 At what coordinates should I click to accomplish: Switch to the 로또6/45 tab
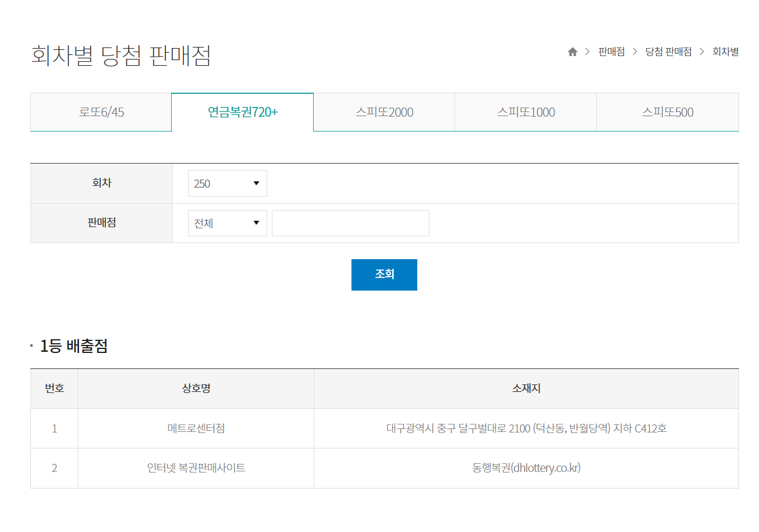coord(101,112)
